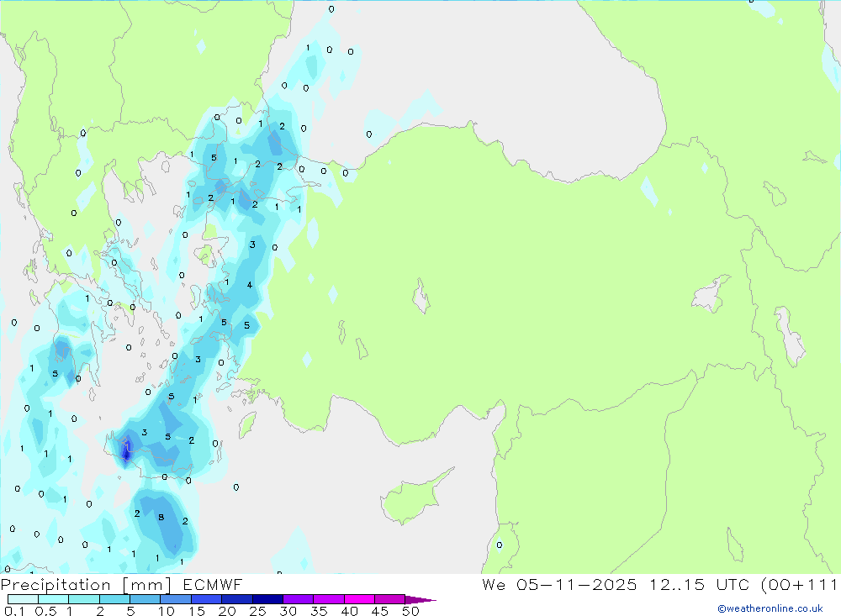The width and height of the screenshot is (841, 616).
Task: Click legend scale label '0.5'
Action: pyautogui.click(x=45, y=611)
